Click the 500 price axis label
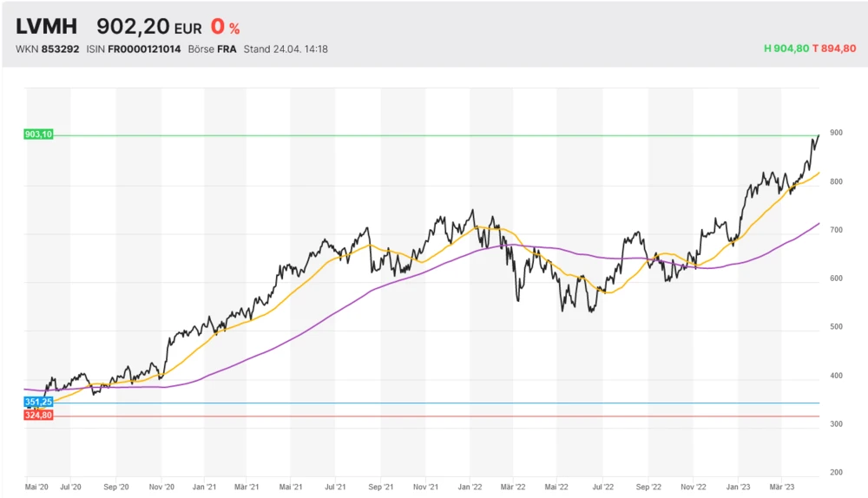The image size is (868, 498). pyautogui.click(x=836, y=327)
